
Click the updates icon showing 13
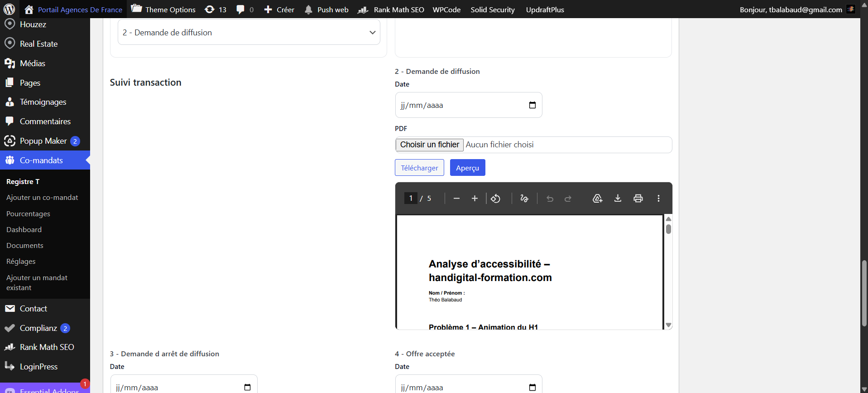pyautogui.click(x=216, y=10)
